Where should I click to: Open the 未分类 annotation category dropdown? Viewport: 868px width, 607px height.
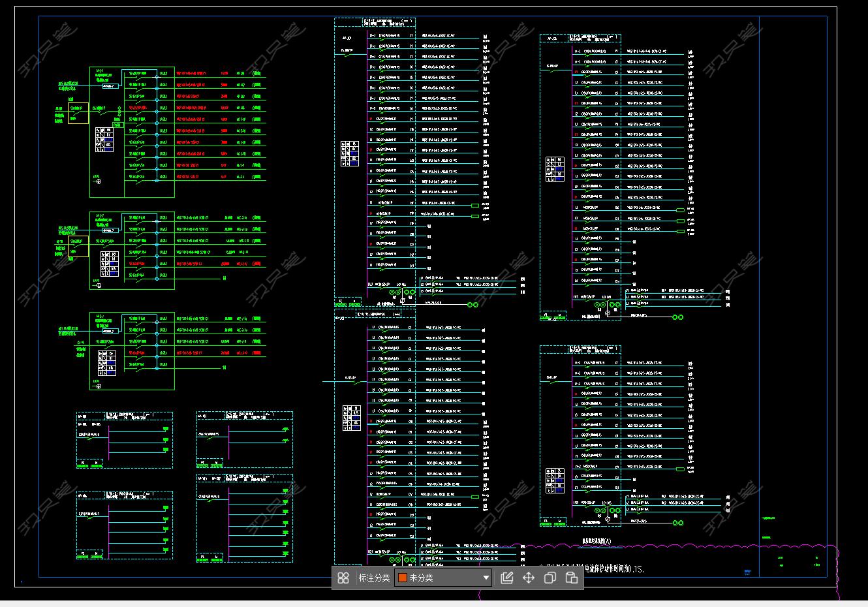tap(443, 578)
